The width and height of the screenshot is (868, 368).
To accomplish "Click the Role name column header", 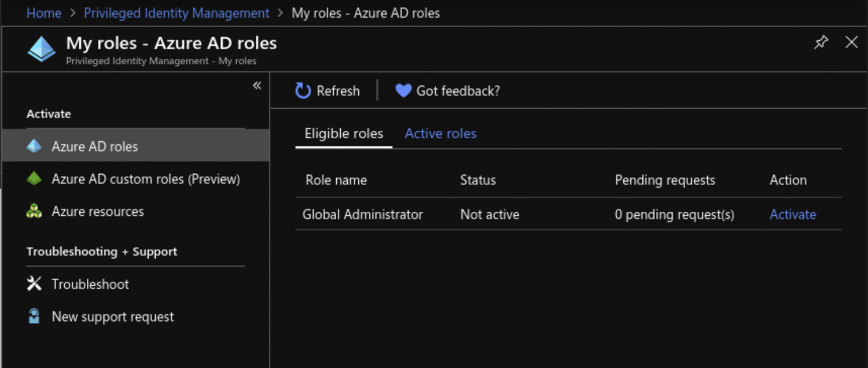I will pos(336,180).
